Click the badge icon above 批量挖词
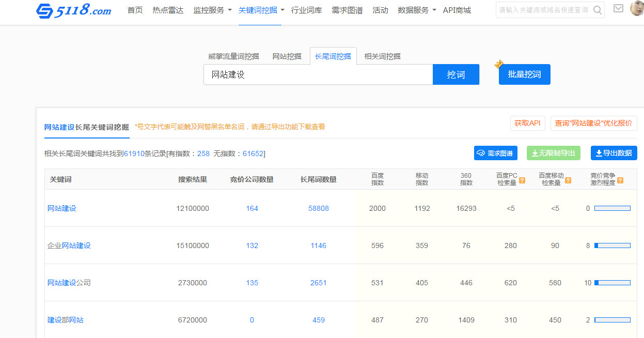Image resolution: width=644 pixels, height=338 pixels. coord(498,64)
